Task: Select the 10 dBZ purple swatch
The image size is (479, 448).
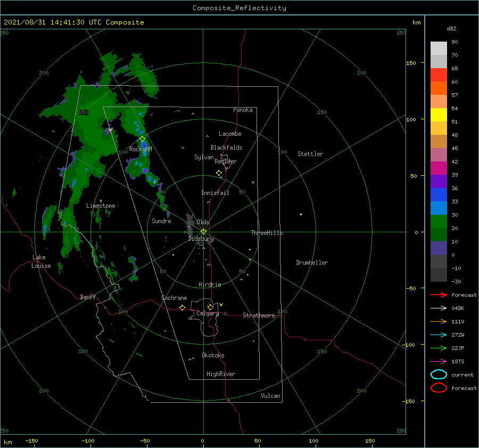Action: [439, 248]
